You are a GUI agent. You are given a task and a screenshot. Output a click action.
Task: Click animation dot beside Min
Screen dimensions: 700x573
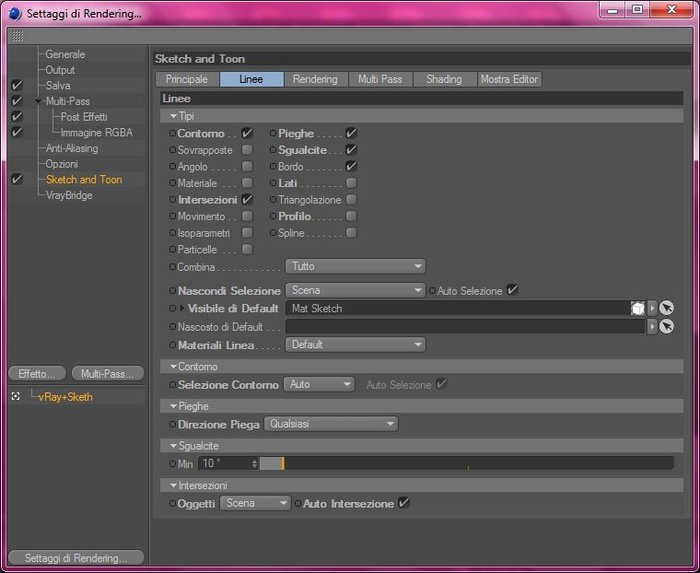click(x=172, y=464)
